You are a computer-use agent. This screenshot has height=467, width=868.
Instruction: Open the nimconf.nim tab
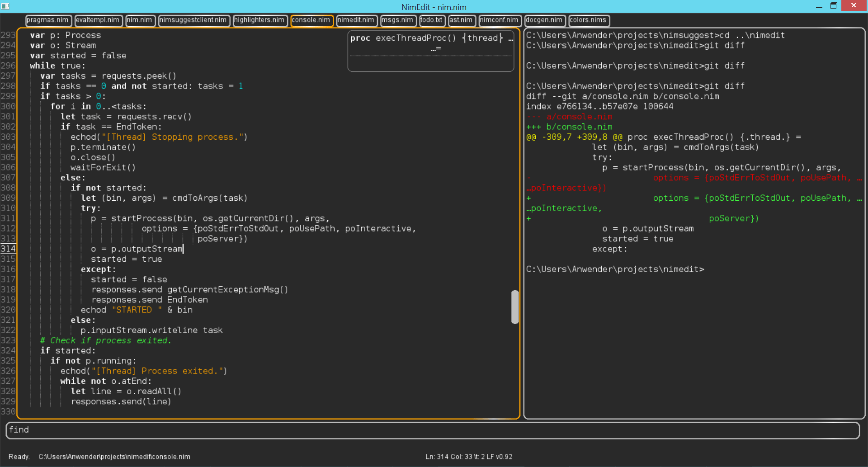(500, 20)
